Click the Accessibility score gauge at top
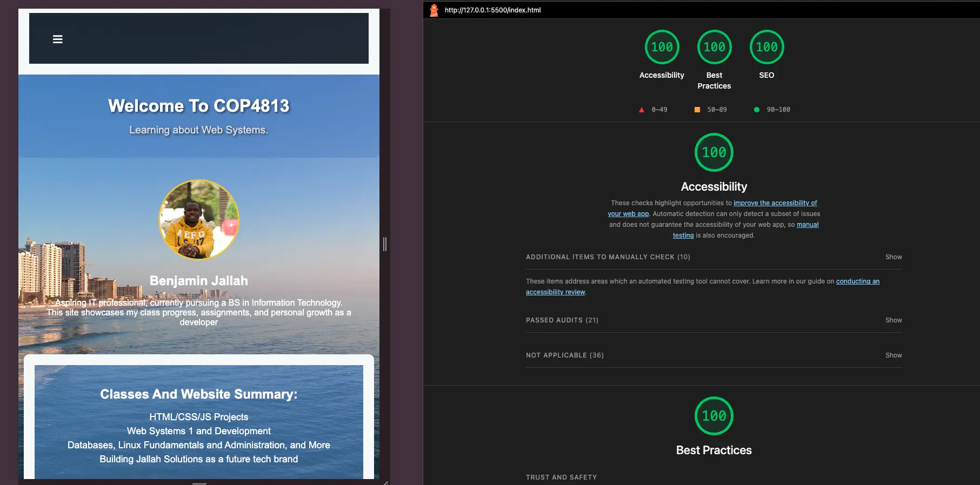This screenshot has height=485, width=980. [x=662, y=48]
